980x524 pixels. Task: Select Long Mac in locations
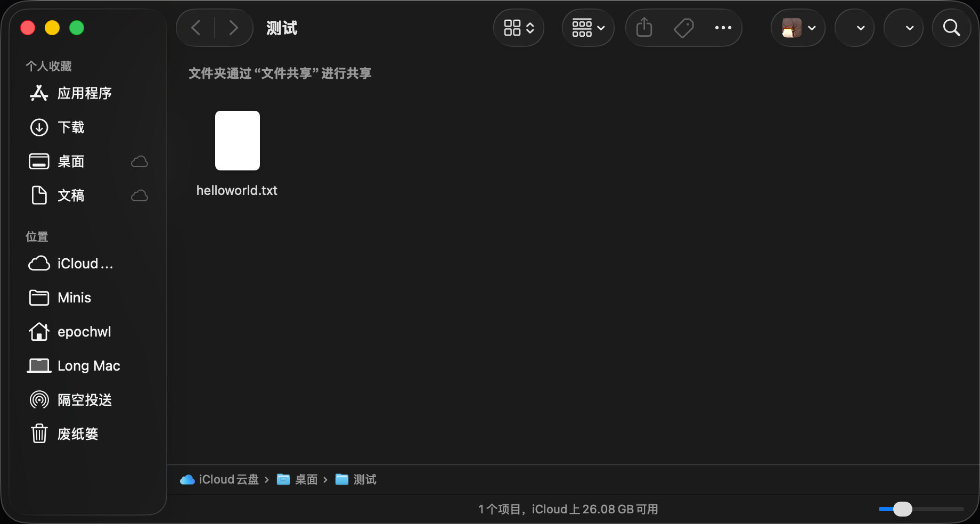pyautogui.click(x=88, y=366)
